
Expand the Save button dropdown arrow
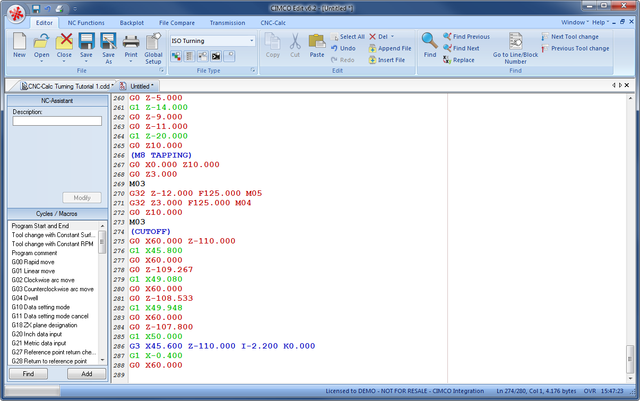coord(86,61)
